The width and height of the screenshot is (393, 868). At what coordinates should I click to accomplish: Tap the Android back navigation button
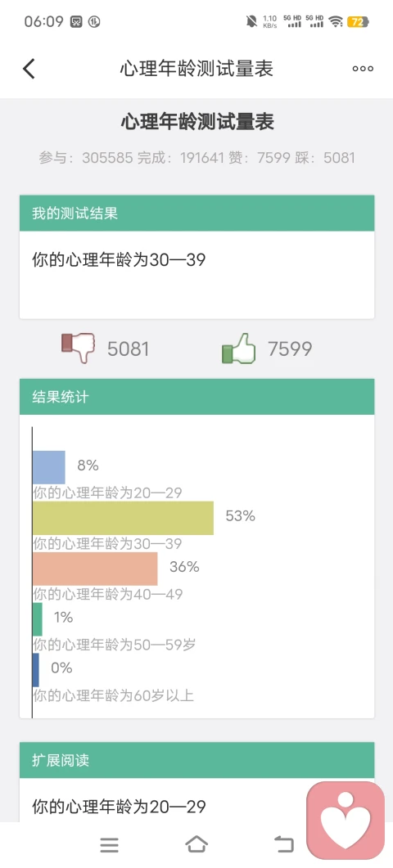coord(284,844)
